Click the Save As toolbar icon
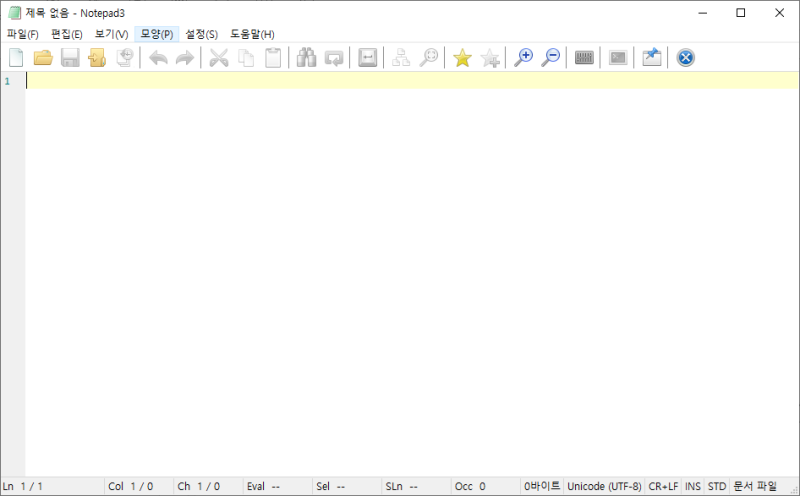The height and width of the screenshot is (496, 800). pyautogui.click(x=97, y=58)
